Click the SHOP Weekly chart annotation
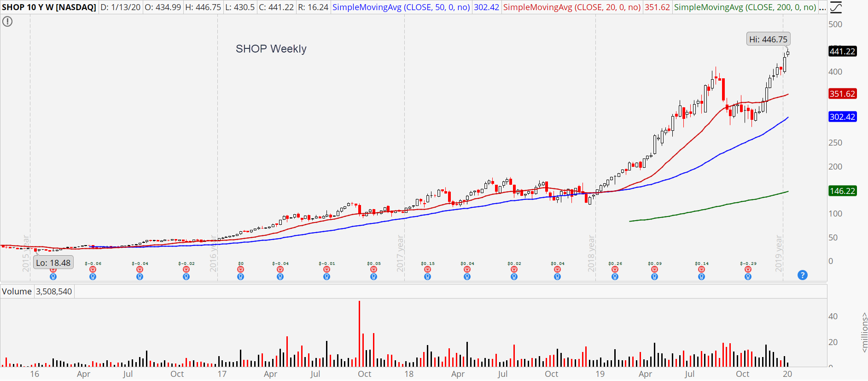868x381 pixels. (271, 49)
